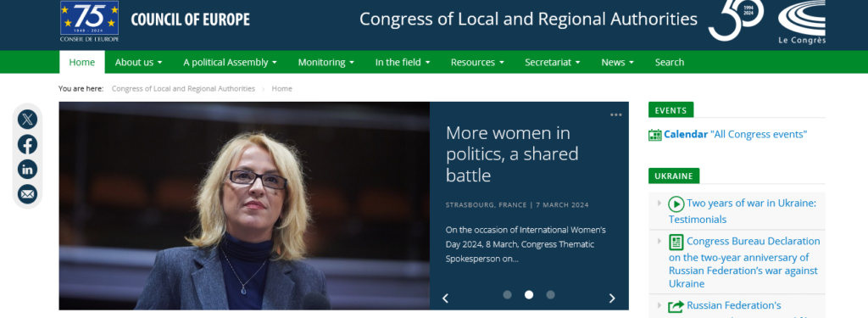Open the three-dots menu on the slider
Image resolution: width=868 pixels, height=318 pixels.
pyautogui.click(x=616, y=114)
